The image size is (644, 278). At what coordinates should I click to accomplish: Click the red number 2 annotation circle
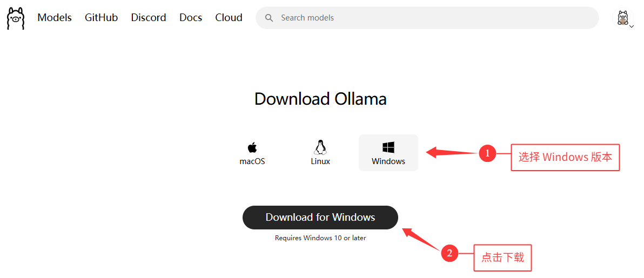coord(450,253)
